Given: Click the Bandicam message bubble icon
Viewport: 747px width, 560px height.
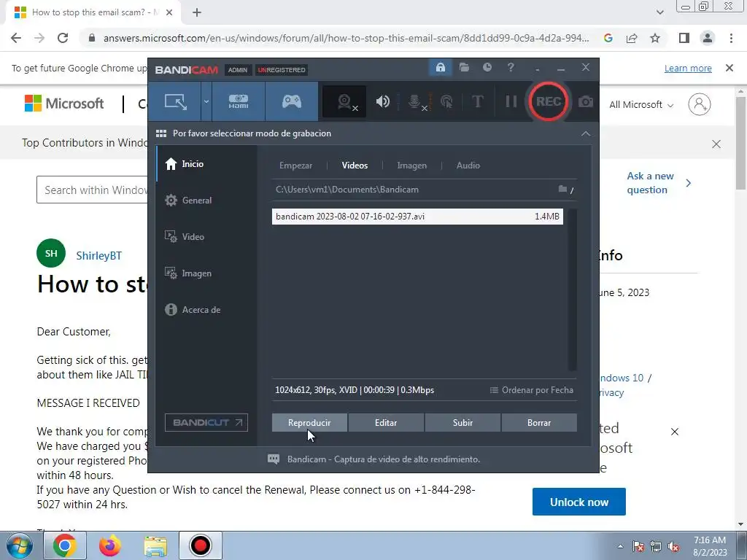Looking at the screenshot, I should 274,459.
